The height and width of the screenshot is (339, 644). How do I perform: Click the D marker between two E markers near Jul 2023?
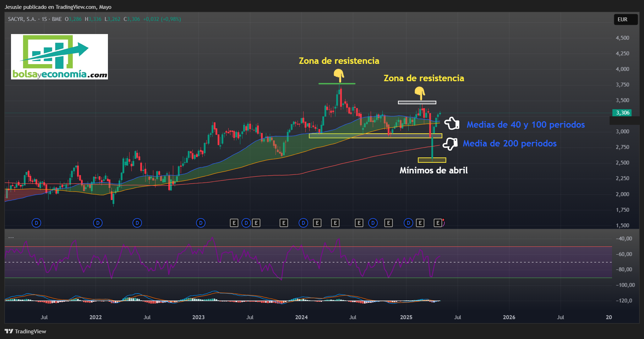pos(246,223)
